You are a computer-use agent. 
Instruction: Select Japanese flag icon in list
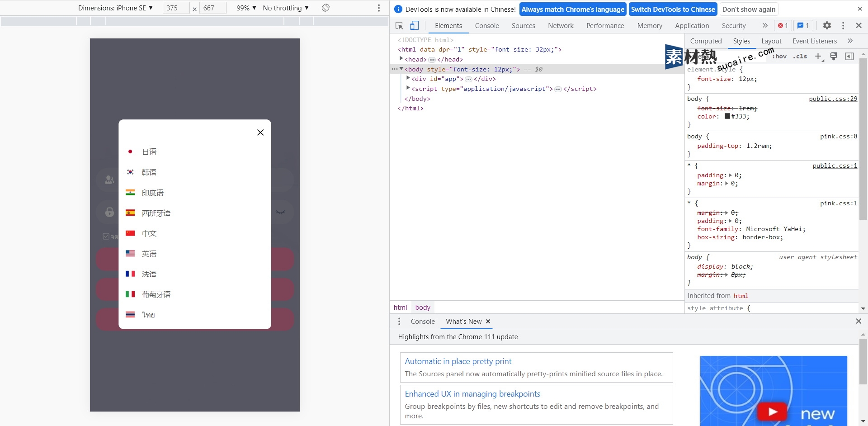[130, 151]
